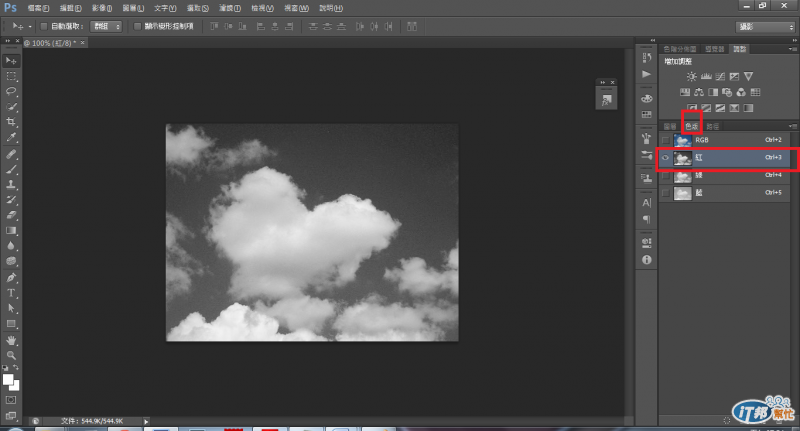Select the Blur tool
Viewport: 800px width, 431px height.
pos(11,246)
